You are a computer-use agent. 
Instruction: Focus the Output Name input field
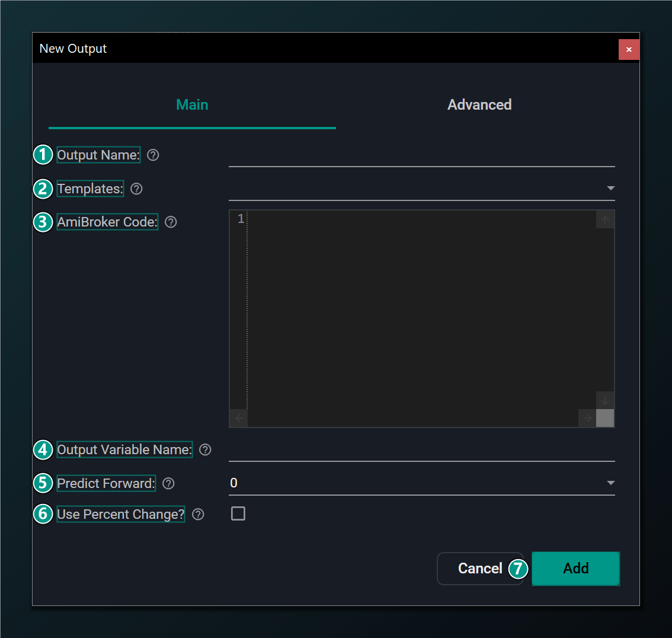click(422, 155)
